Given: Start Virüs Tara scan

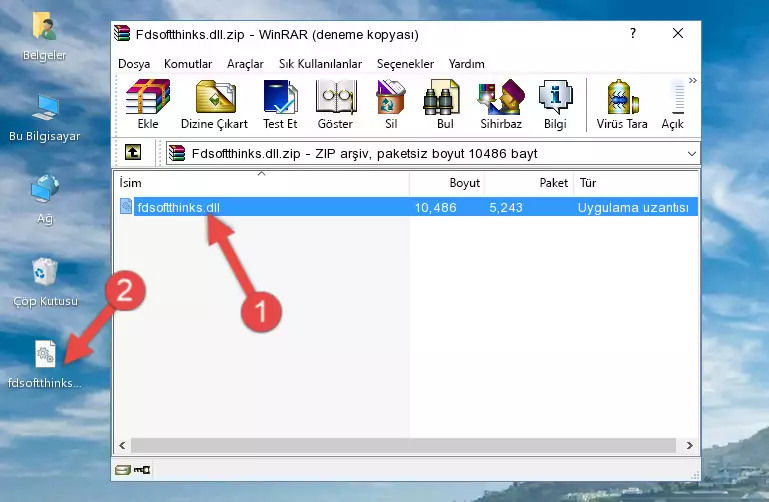Looking at the screenshot, I should pos(622,104).
